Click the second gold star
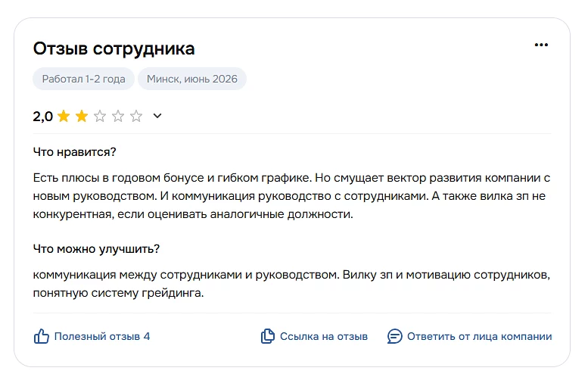Image resolution: width=588 pixels, height=377 pixels. click(x=82, y=117)
